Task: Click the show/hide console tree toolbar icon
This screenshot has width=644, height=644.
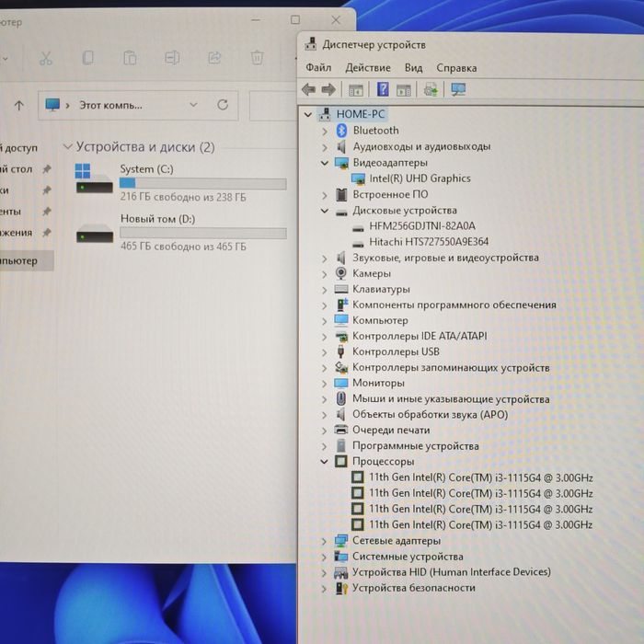Action: (x=356, y=90)
